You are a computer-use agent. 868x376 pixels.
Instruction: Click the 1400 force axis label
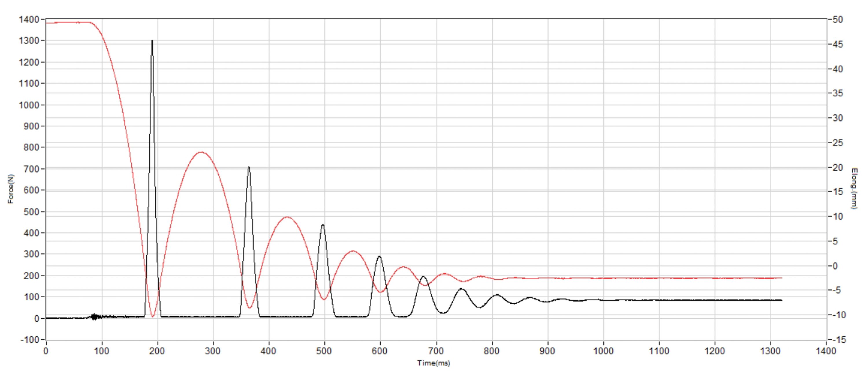29,20
